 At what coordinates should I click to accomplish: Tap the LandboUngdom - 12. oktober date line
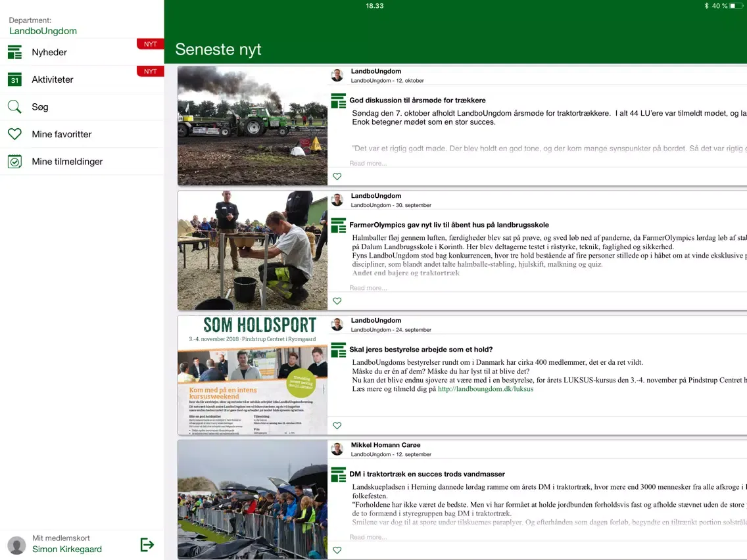(387, 80)
